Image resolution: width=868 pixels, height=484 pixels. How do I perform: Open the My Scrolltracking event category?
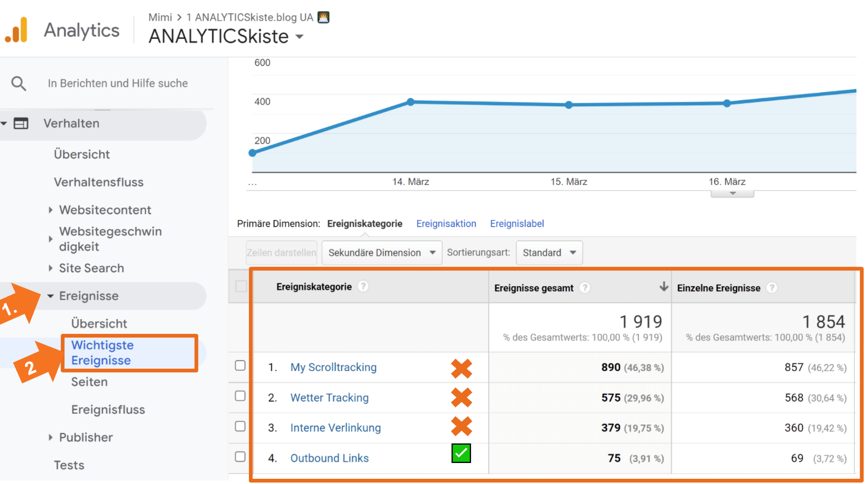pos(333,367)
